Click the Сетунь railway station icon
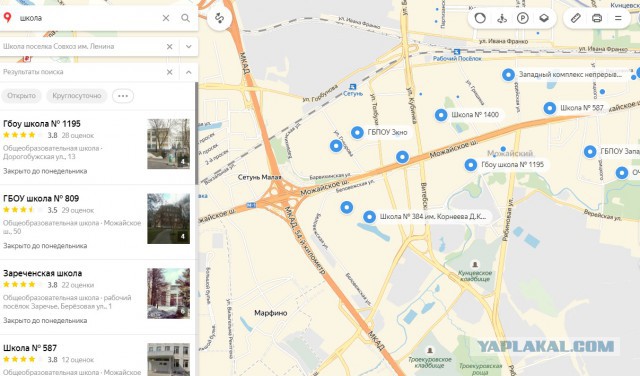 [x=353, y=87]
